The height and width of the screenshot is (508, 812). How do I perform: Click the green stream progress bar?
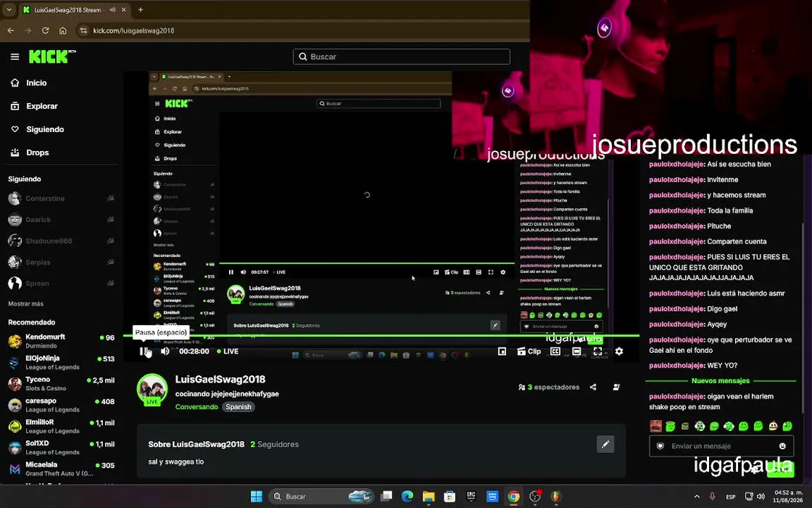click(381, 336)
